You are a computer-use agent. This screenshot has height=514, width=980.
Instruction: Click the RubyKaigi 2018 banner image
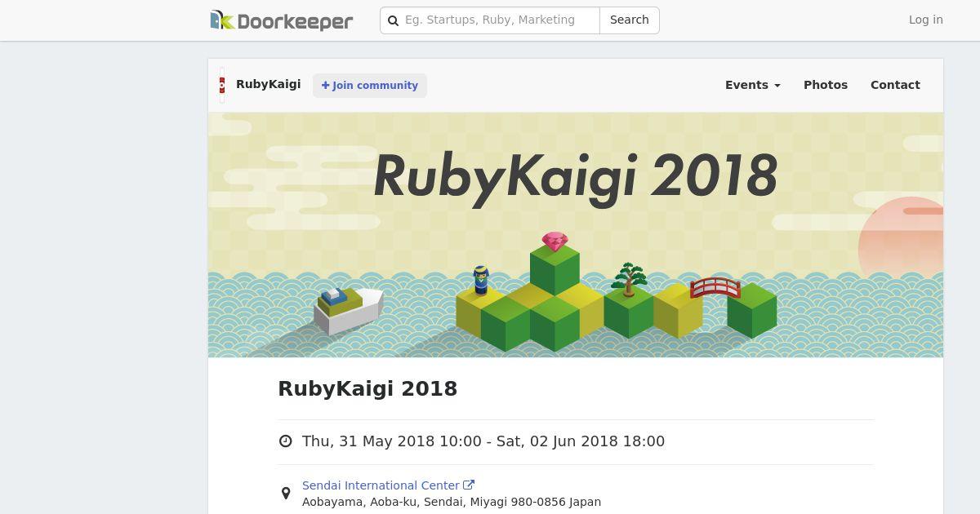tap(576, 235)
